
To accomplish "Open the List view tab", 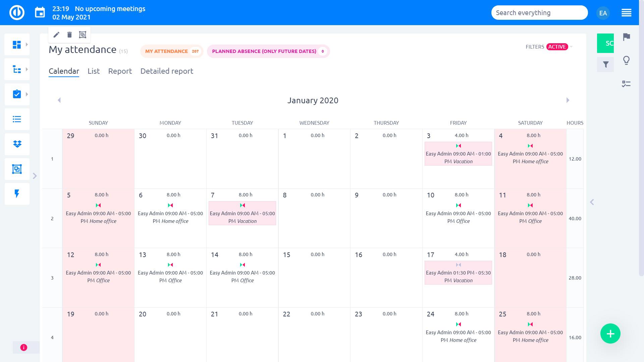I will [x=94, y=71].
